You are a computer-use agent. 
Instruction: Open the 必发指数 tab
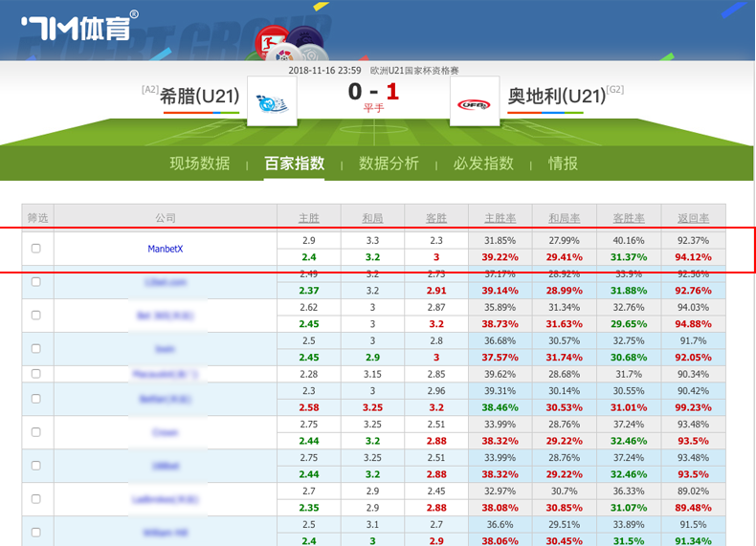point(483,164)
